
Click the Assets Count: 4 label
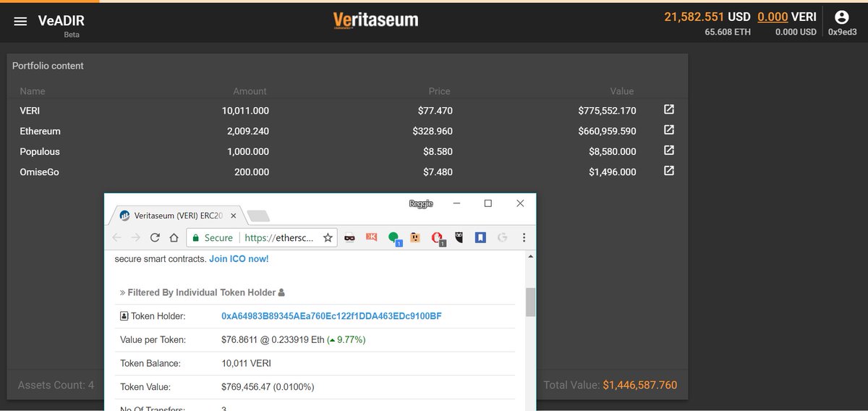[x=56, y=385]
